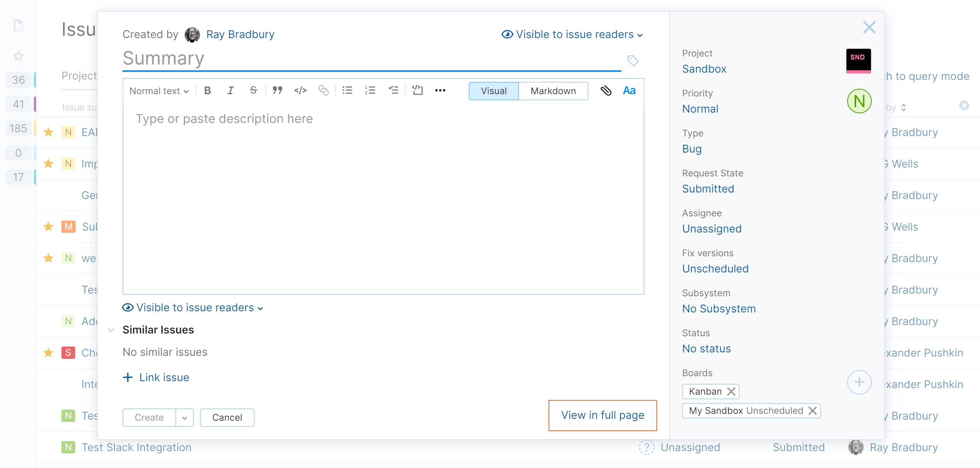Insert inline code formatting

[300, 91]
